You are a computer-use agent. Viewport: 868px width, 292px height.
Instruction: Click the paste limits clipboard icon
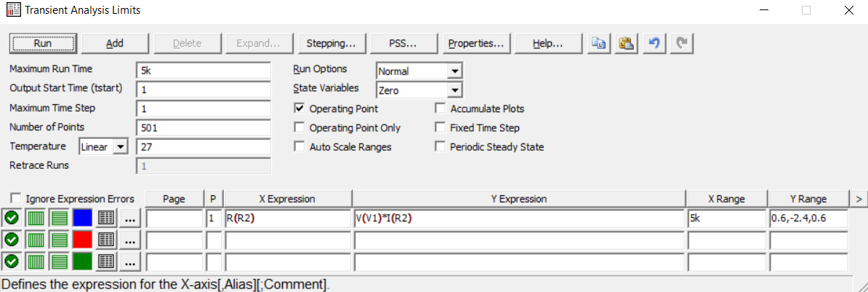(x=625, y=43)
